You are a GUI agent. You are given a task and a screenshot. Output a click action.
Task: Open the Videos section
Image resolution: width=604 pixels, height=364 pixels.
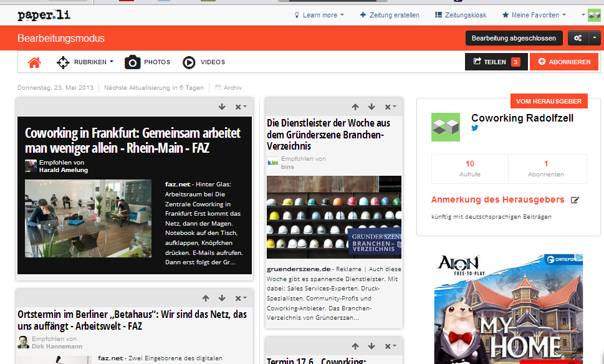click(x=204, y=62)
